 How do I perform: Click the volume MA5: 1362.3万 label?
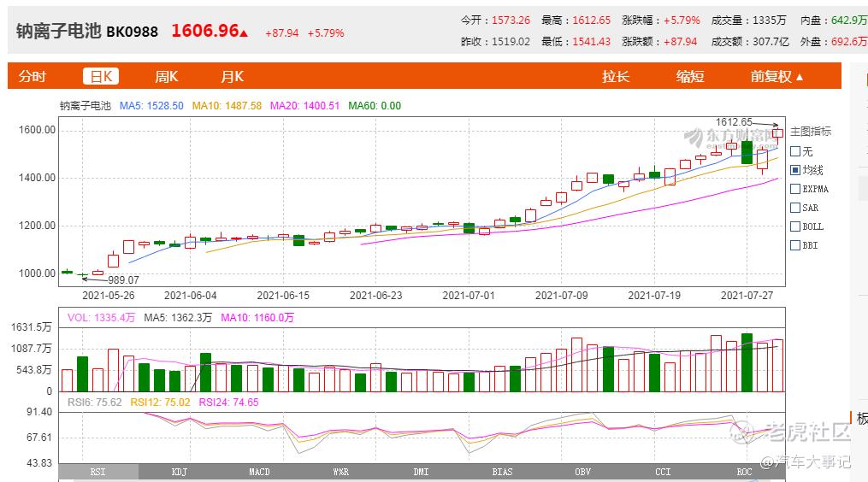[178, 318]
